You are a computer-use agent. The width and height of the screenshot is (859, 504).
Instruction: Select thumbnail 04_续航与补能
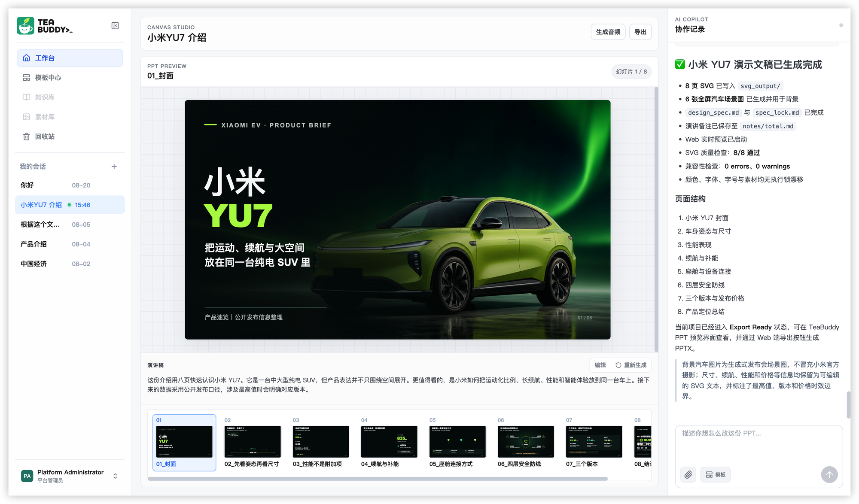389,443
